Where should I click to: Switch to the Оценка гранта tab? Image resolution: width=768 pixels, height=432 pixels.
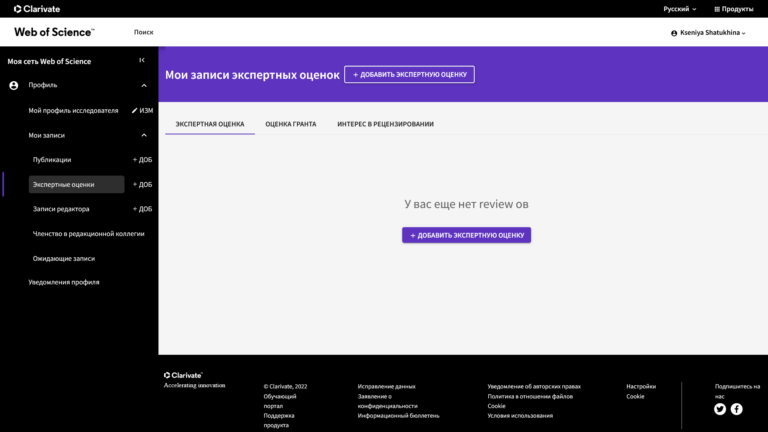pyautogui.click(x=290, y=124)
